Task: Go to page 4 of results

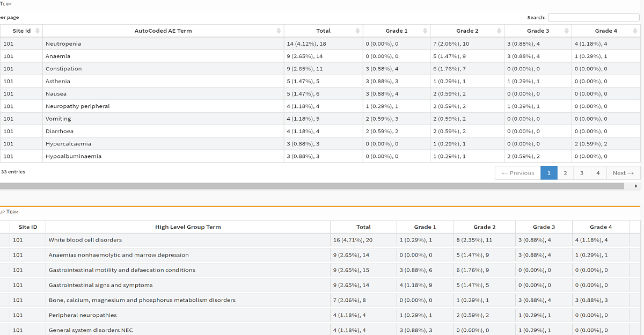Action: 598,172
